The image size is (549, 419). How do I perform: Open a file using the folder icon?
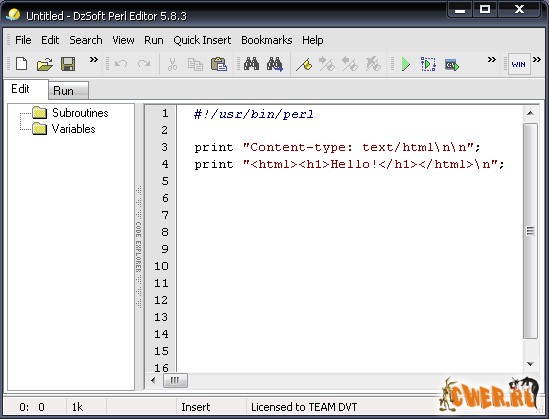[45, 64]
